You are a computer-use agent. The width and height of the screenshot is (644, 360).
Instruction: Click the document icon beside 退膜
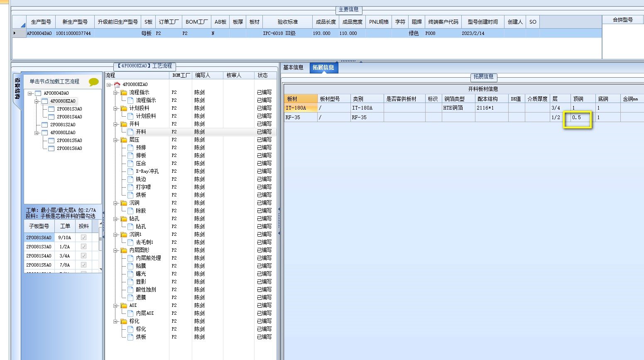(x=130, y=297)
